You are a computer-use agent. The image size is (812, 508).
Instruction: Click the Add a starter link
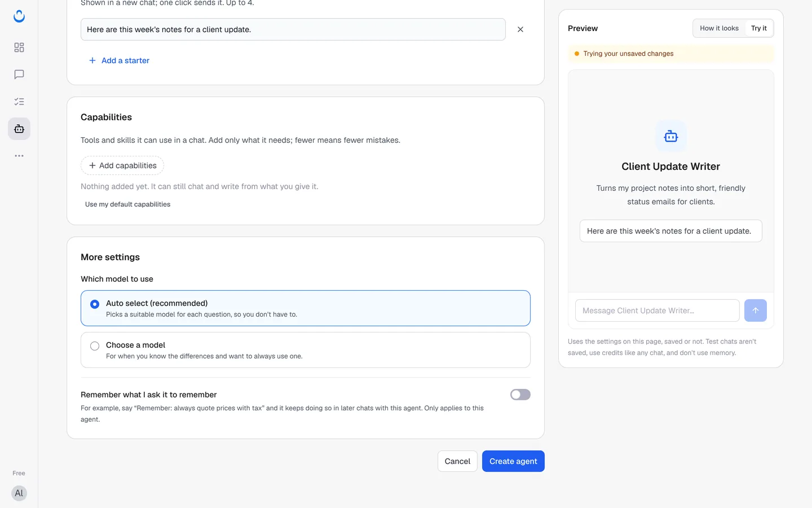click(x=119, y=60)
